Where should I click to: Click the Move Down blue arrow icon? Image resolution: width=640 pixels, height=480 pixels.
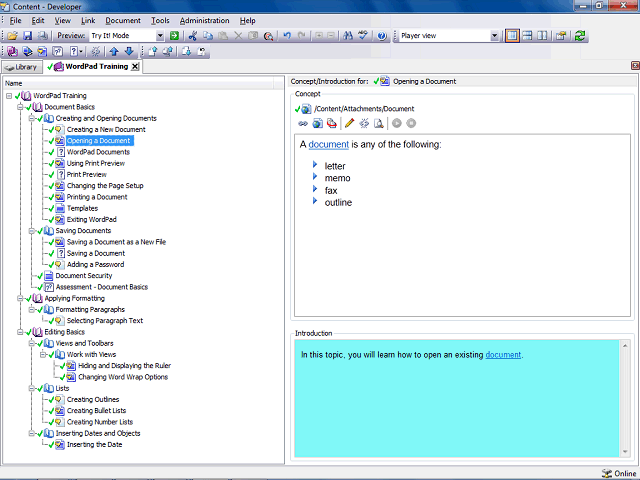[129, 51]
